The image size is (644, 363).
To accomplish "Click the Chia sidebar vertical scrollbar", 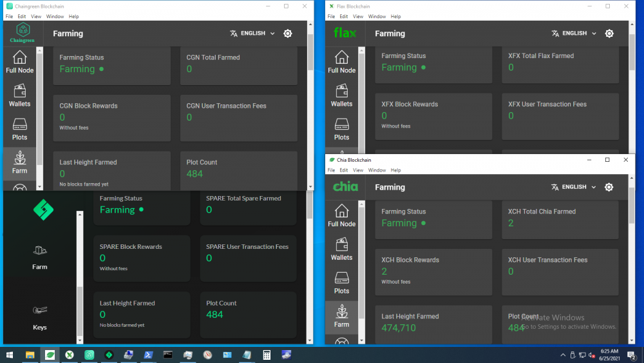I will point(361,272).
